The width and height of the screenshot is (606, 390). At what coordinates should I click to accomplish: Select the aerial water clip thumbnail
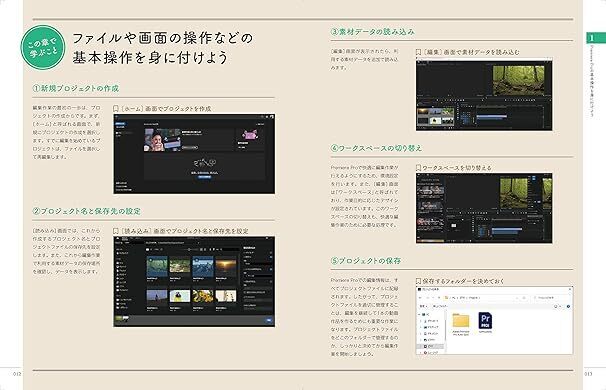click(x=157, y=266)
